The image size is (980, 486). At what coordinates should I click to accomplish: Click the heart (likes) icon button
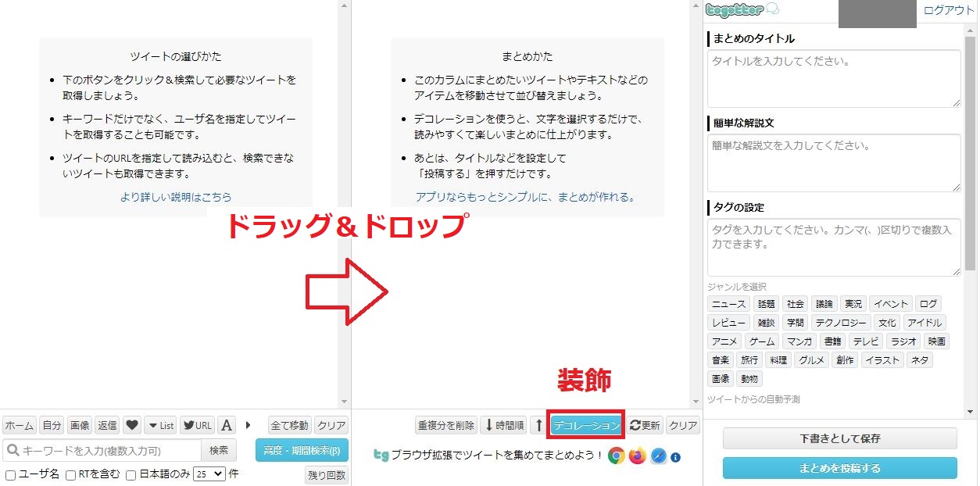(132, 426)
